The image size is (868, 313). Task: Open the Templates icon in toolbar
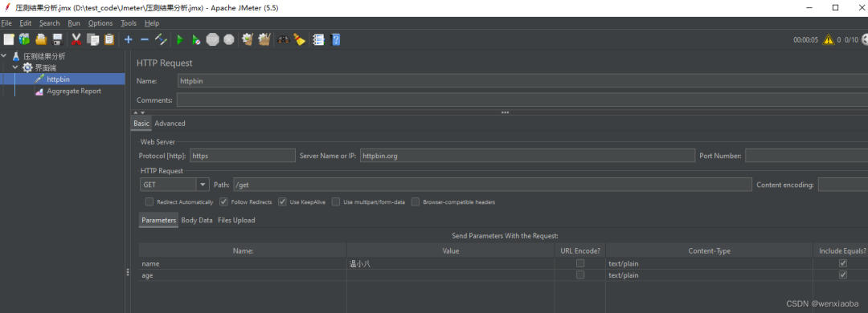click(x=24, y=39)
